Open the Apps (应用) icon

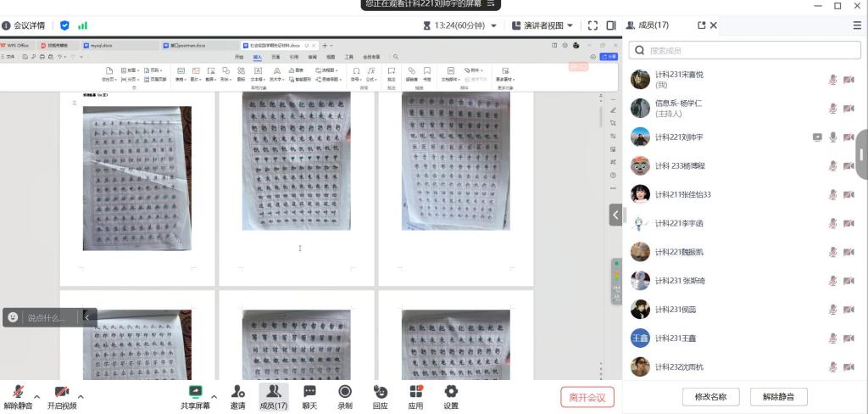coord(415,392)
